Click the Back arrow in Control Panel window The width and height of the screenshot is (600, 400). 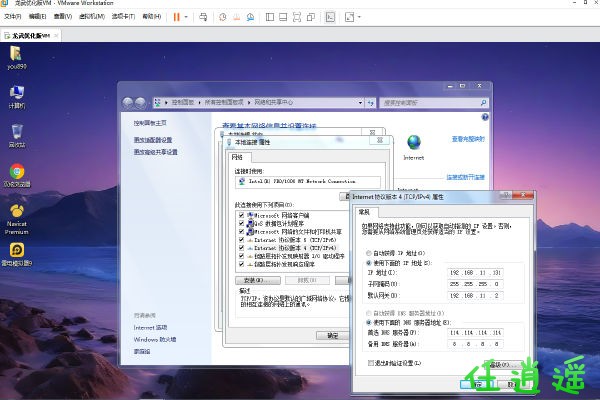(x=128, y=102)
